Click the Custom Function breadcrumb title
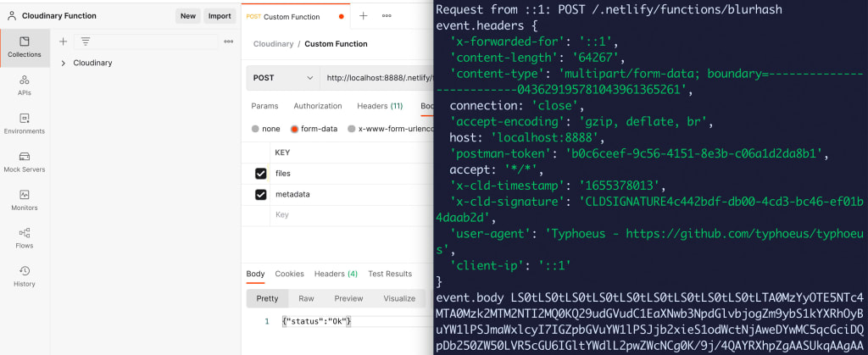 (x=336, y=44)
